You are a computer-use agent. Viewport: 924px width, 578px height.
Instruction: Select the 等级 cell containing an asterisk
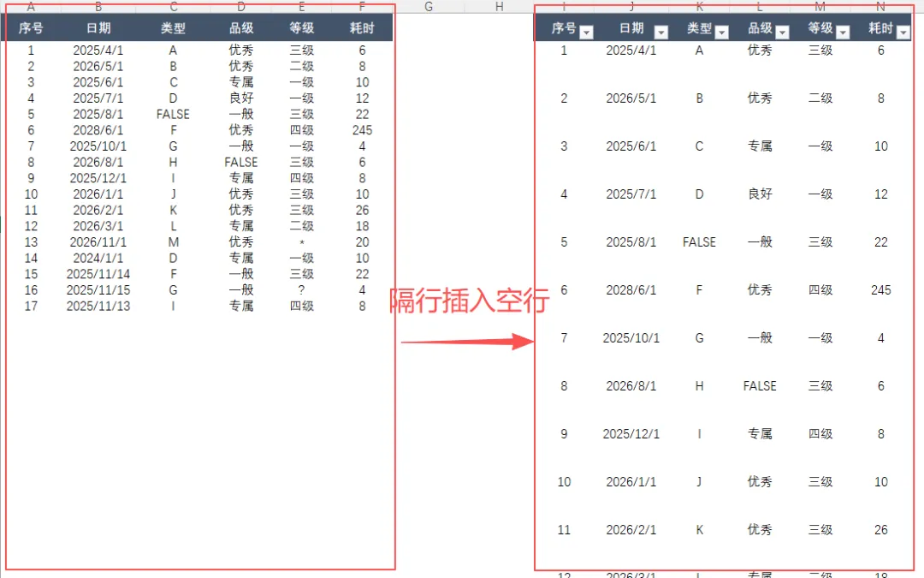302,242
